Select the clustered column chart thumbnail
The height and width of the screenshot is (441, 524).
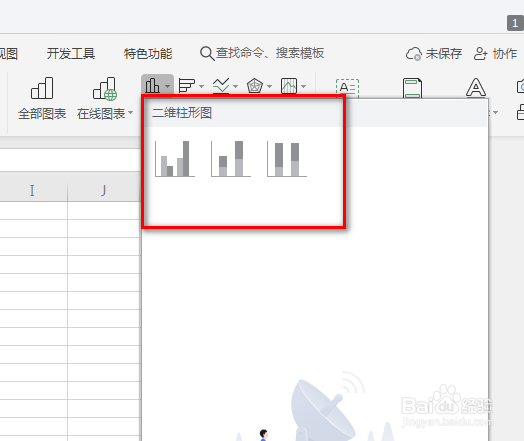(x=175, y=159)
